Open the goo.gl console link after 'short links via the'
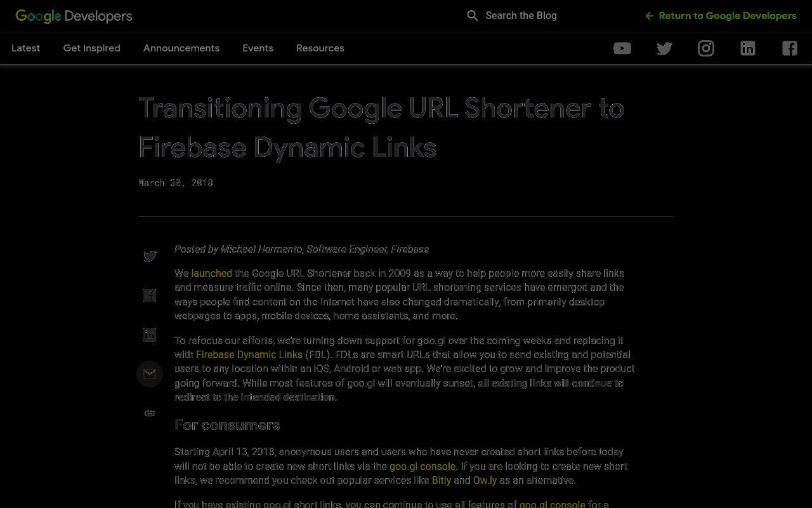Image resolution: width=812 pixels, height=508 pixels. (422, 466)
